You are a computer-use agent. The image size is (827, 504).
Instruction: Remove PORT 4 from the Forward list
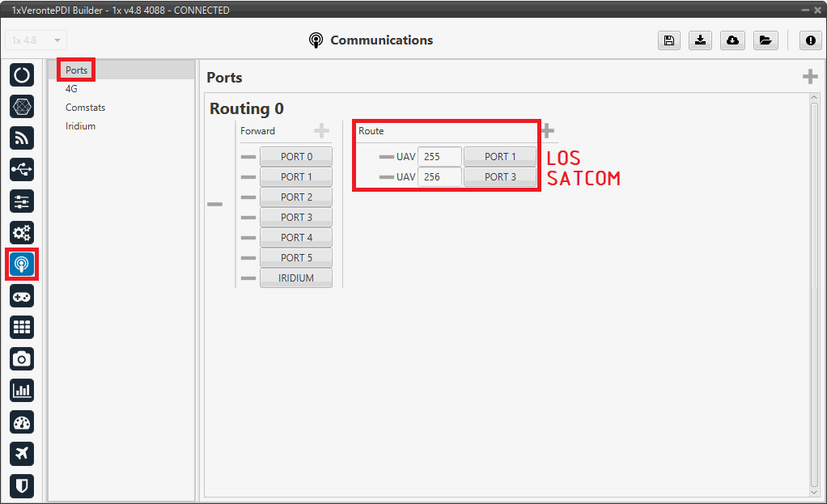248,238
